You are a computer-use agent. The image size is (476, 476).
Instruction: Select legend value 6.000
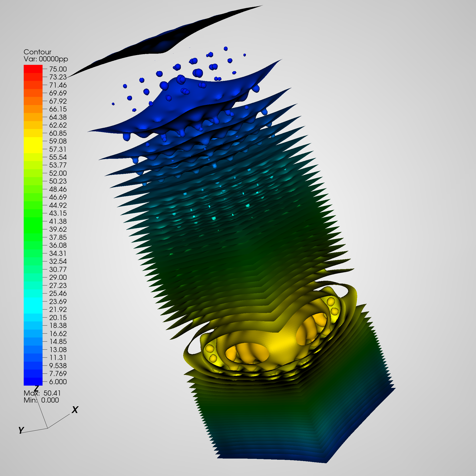pyautogui.click(x=58, y=381)
